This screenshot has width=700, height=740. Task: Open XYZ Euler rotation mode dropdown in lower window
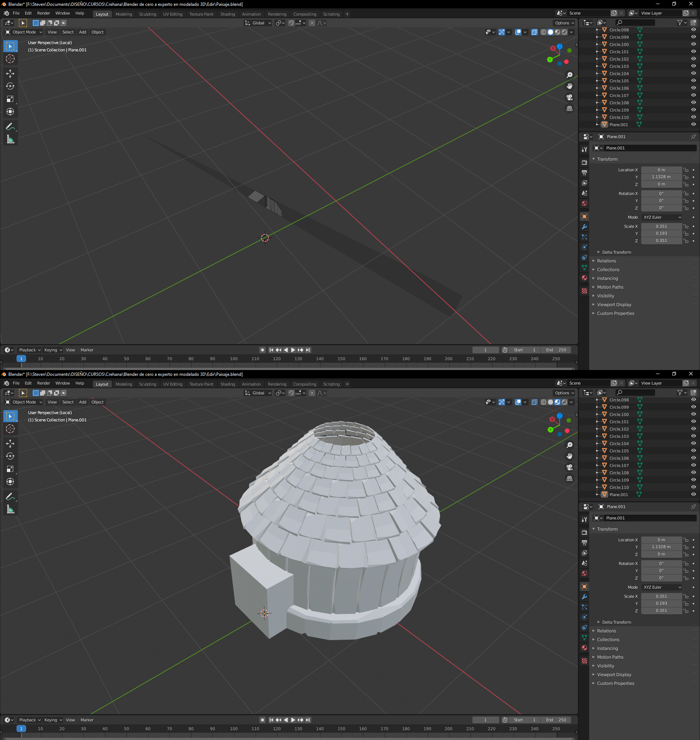[662, 587]
